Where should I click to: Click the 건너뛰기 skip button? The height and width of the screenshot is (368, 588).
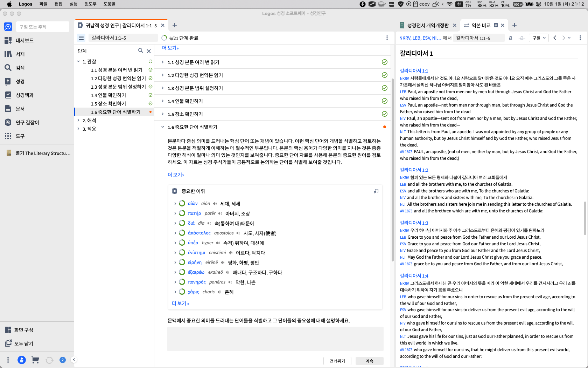(x=337, y=361)
